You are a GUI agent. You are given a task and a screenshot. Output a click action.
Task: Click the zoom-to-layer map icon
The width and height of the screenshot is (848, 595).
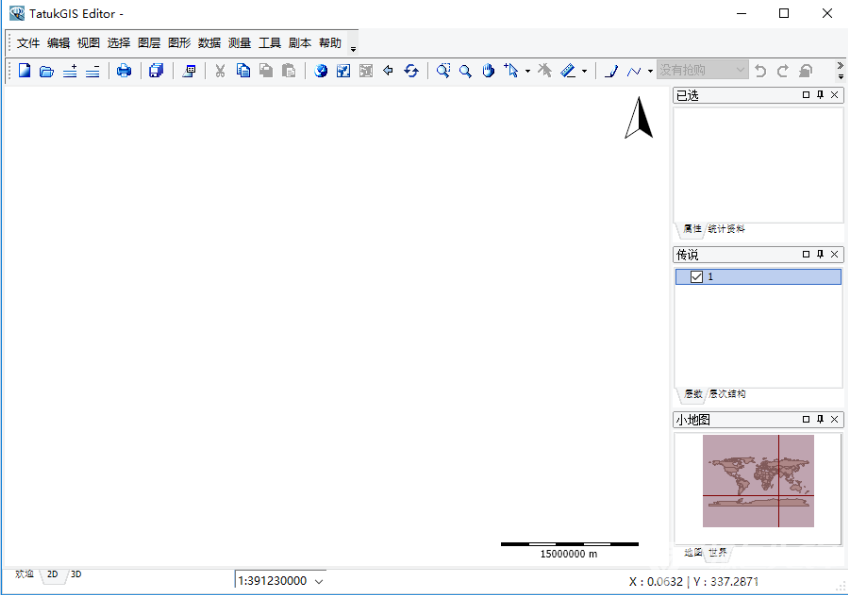pyautogui.click(x=343, y=70)
